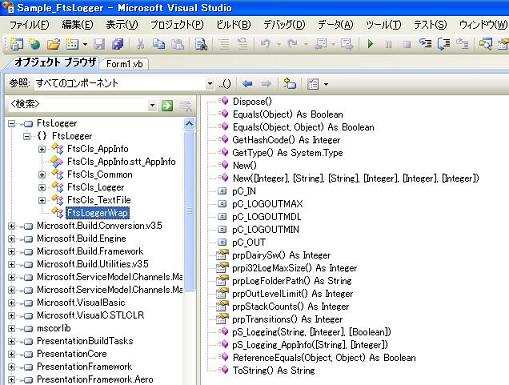The height and width of the screenshot is (385, 509).
Task: Open the デバッグ(D) menu
Action: [284, 25]
